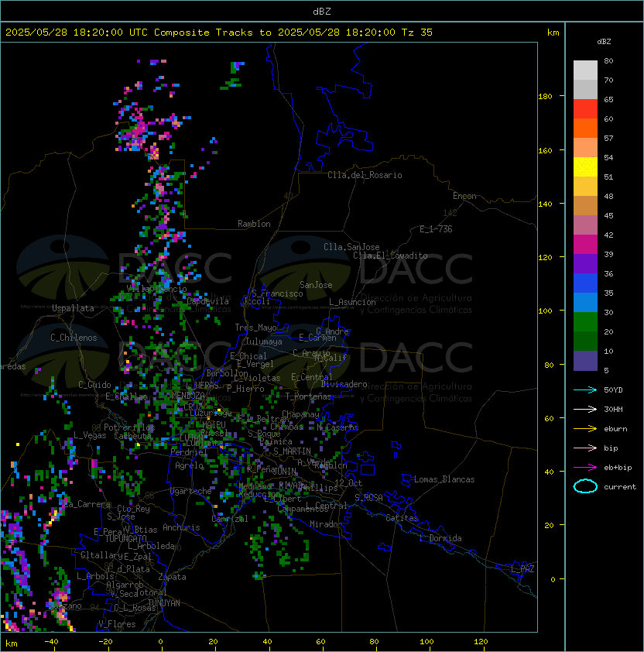Click the 'Mirador' map label
The height and width of the screenshot is (652, 644).
[x=327, y=524]
